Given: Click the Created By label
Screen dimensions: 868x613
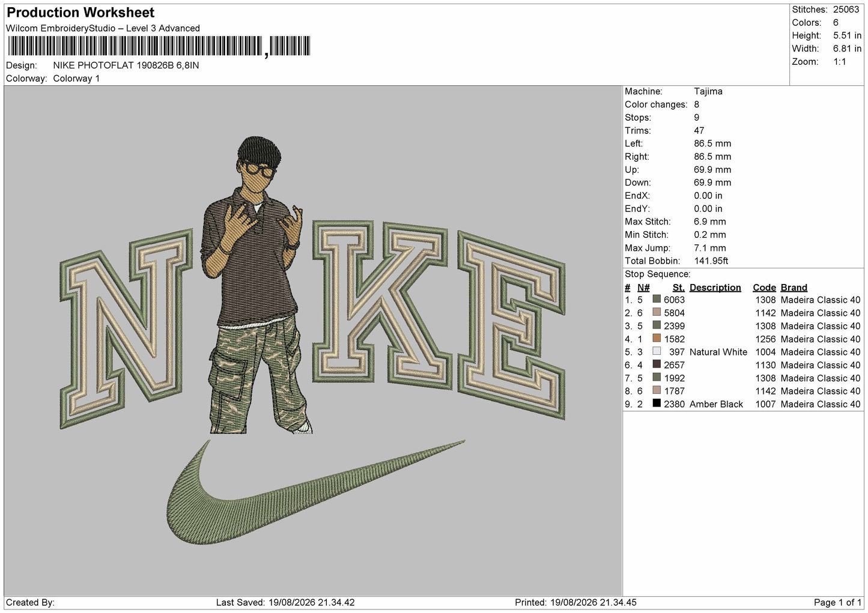Looking at the screenshot, I should [30, 603].
